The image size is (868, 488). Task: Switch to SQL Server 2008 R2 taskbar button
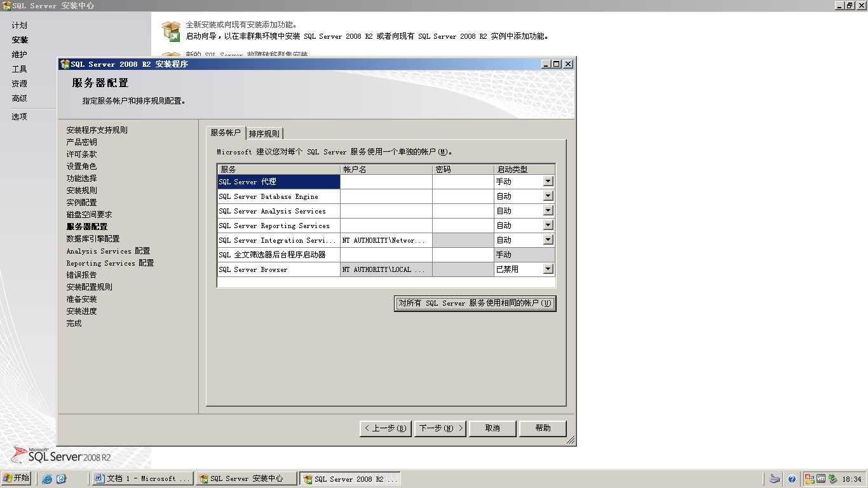tap(350, 478)
